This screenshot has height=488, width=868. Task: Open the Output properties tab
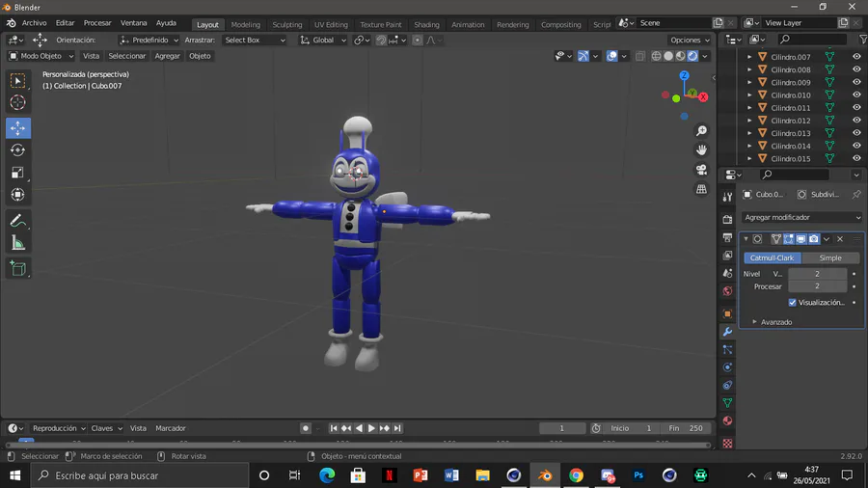(727, 237)
